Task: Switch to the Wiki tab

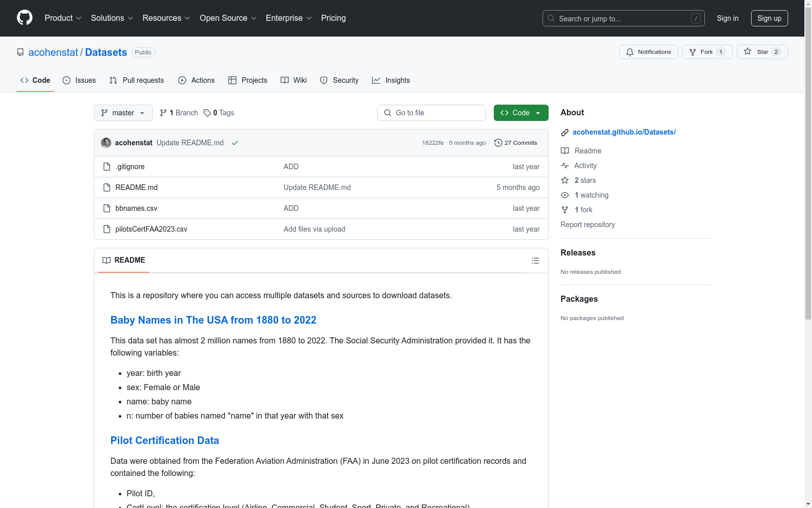Action: [294, 80]
